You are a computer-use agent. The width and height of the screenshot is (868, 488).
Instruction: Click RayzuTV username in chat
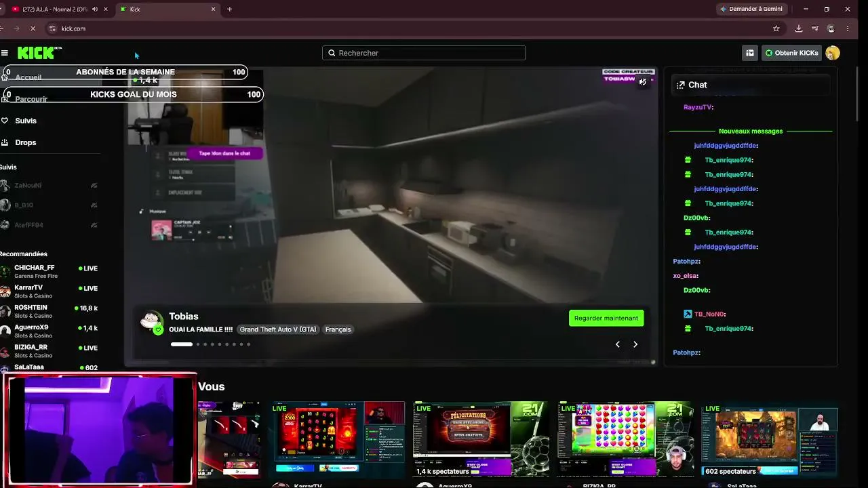point(698,107)
